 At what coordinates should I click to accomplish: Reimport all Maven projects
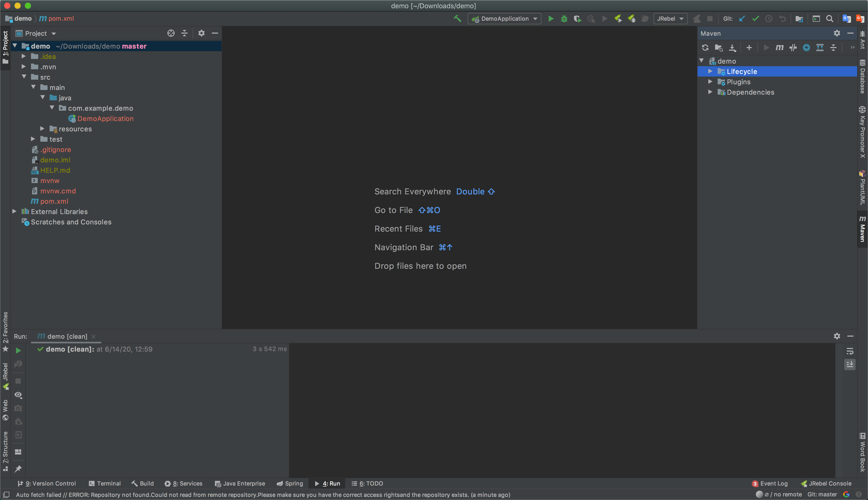pyautogui.click(x=705, y=47)
